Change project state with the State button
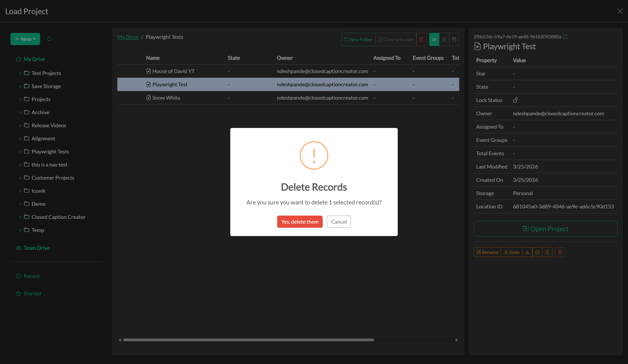Image resolution: width=628 pixels, height=364 pixels. [x=512, y=252]
